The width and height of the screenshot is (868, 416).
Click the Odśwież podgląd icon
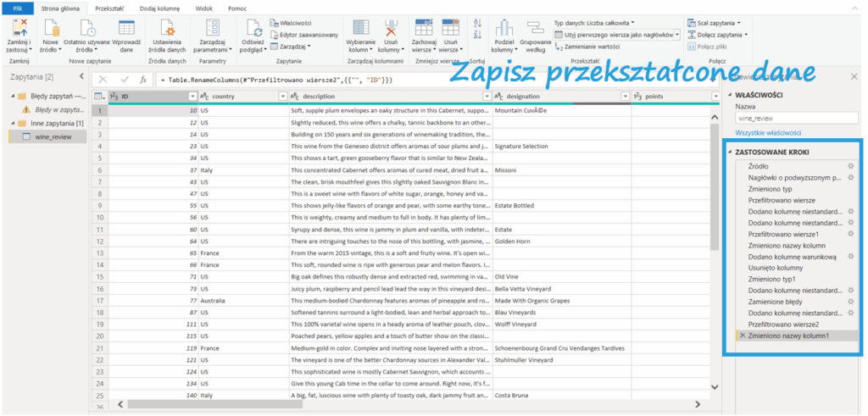(x=252, y=27)
